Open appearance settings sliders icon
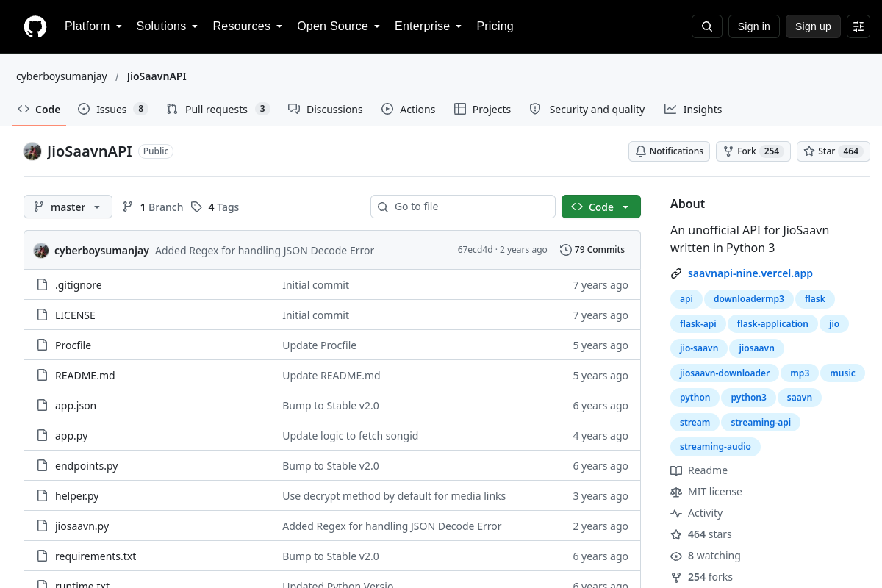This screenshot has height=588, width=882. 858,26
